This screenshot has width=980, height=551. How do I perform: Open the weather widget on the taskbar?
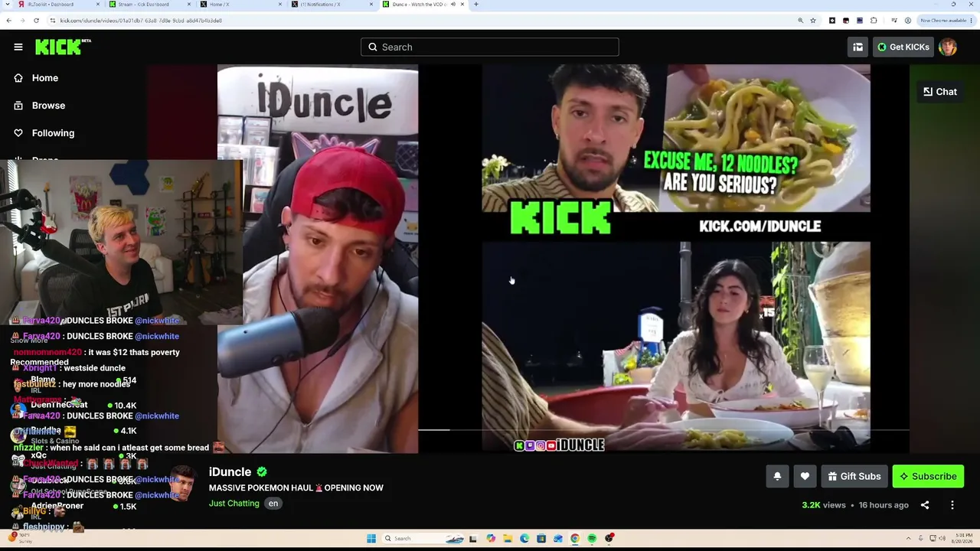pyautogui.click(x=19, y=539)
